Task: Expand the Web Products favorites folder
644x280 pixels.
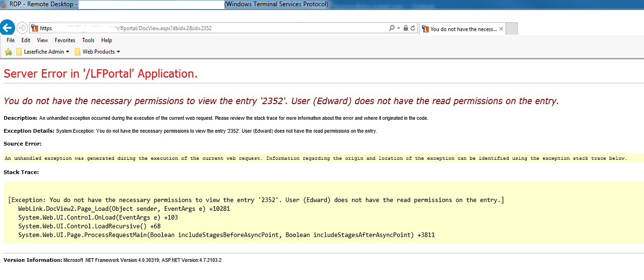Action: [97, 52]
